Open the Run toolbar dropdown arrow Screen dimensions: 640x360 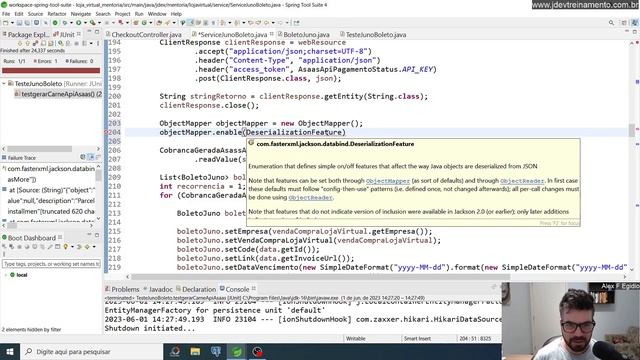coord(84,23)
